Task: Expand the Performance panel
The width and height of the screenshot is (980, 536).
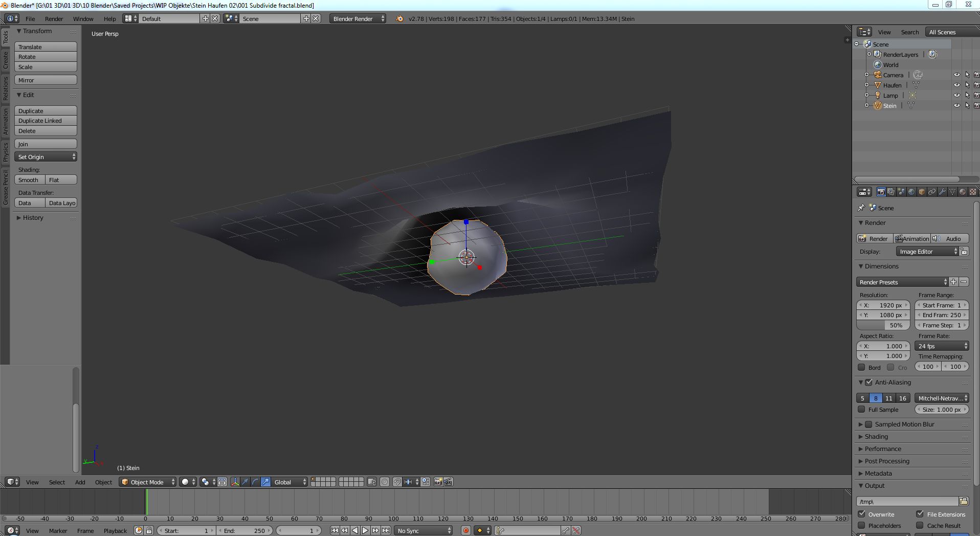Action: (x=883, y=449)
